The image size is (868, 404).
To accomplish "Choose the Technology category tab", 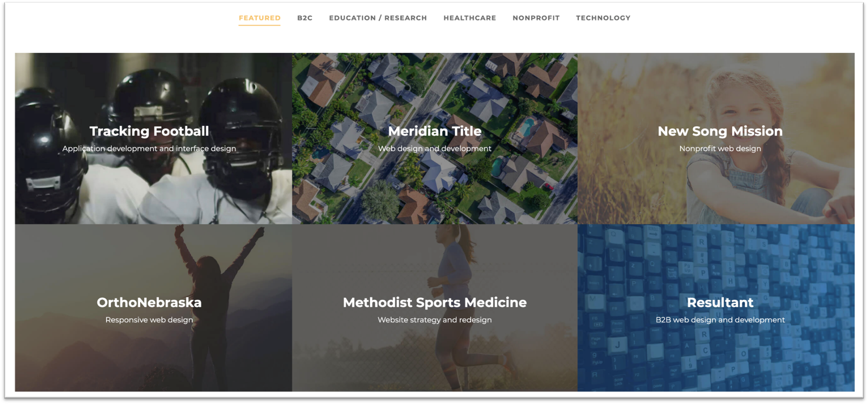I will click(603, 18).
